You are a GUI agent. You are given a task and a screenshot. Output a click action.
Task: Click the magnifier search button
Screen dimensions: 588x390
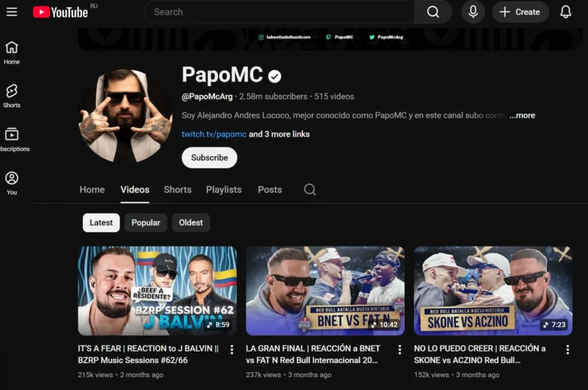click(x=433, y=12)
